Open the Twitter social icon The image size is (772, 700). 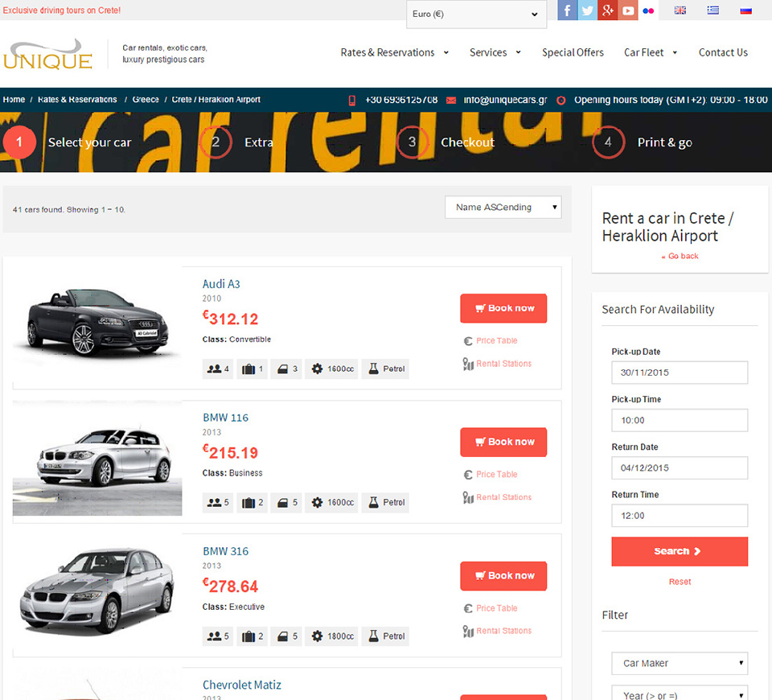[588, 10]
